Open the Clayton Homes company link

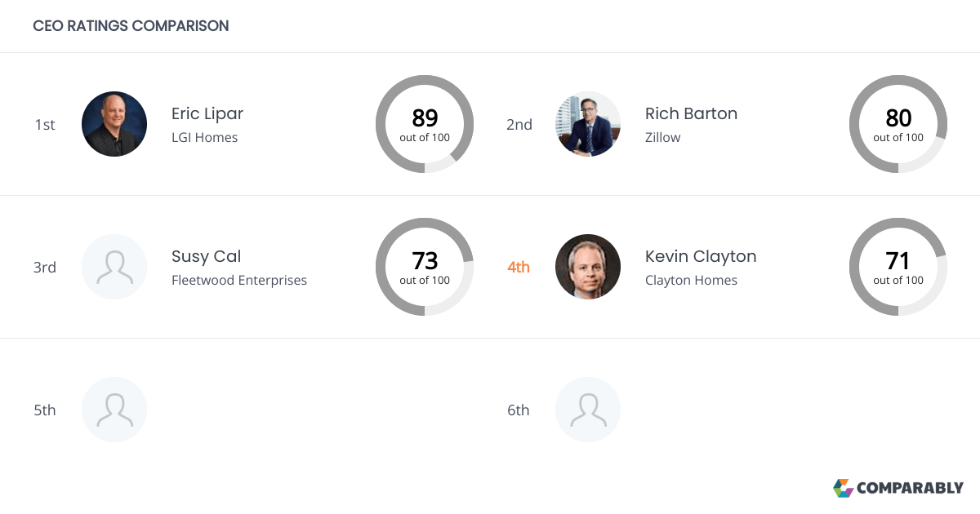tap(691, 280)
